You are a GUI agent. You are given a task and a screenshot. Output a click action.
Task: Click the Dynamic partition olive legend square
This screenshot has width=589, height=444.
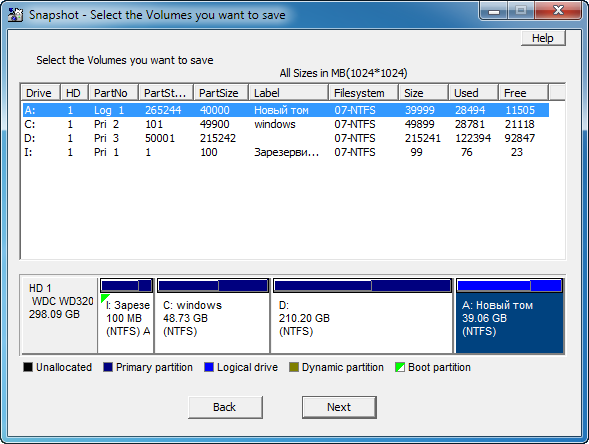294,367
